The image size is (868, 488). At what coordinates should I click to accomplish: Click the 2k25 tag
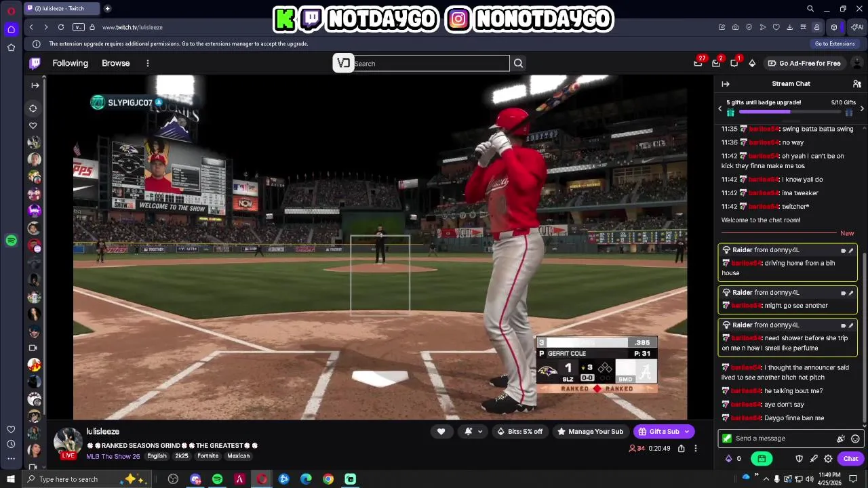click(182, 456)
